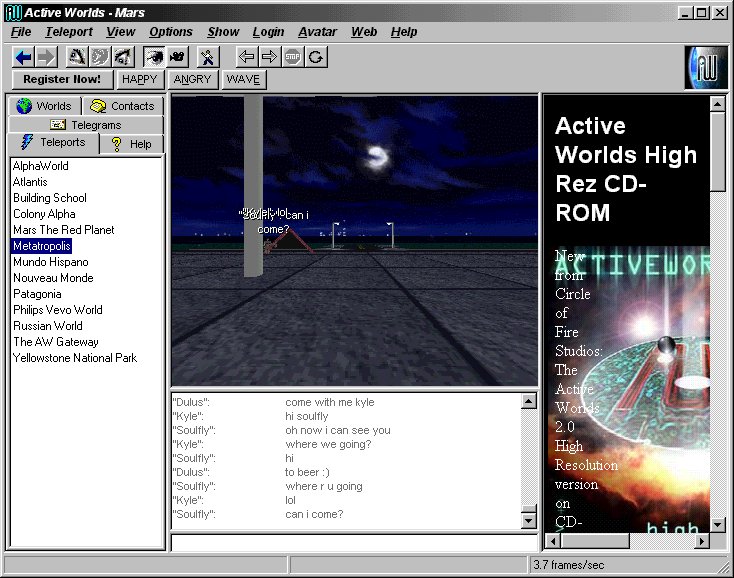The image size is (734, 578).
Task: Open the Show menu
Action: pyautogui.click(x=223, y=32)
